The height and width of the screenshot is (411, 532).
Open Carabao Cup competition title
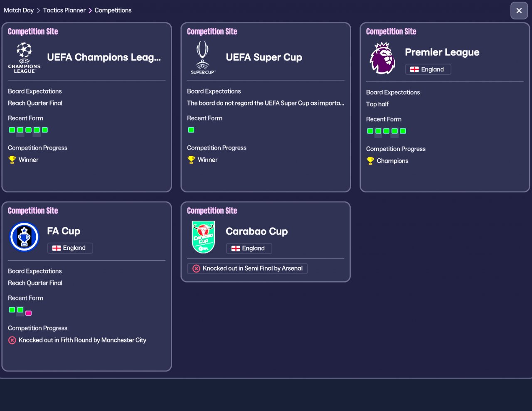[257, 231]
